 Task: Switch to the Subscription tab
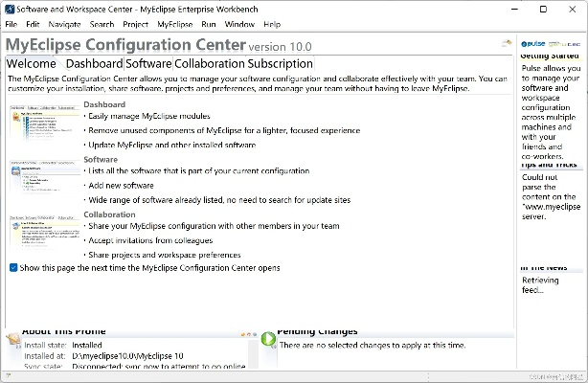click(x=281, y=63)
